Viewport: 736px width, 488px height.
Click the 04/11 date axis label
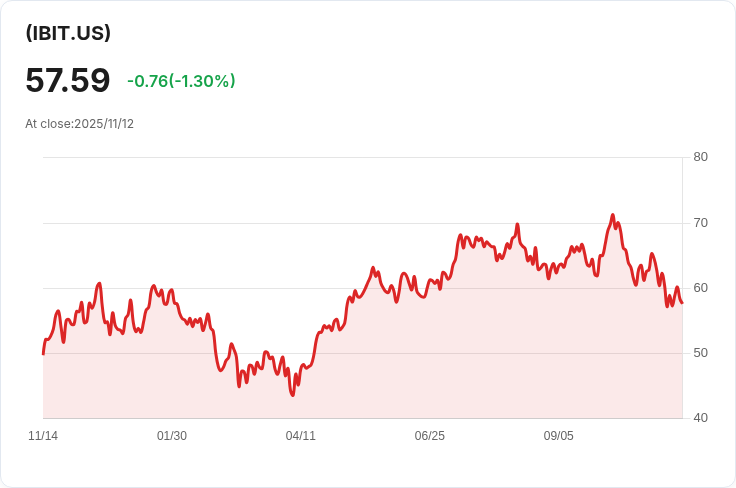click(x=300, y=436)
